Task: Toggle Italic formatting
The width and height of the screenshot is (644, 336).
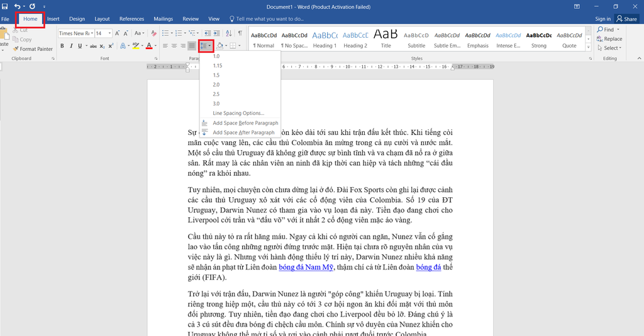Action: click(x=71, y=46)
